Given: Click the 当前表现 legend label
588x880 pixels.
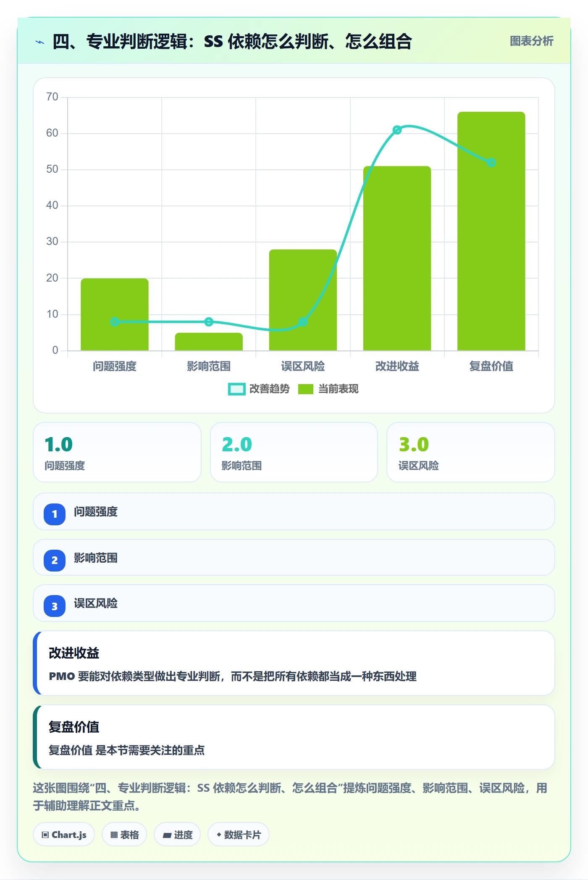Looking at the screenshot, I should coord(338,389).
